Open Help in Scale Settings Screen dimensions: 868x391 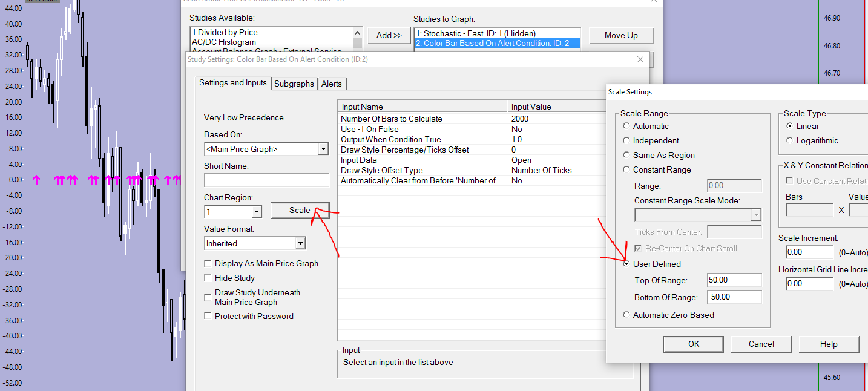(x=829, y=344)
